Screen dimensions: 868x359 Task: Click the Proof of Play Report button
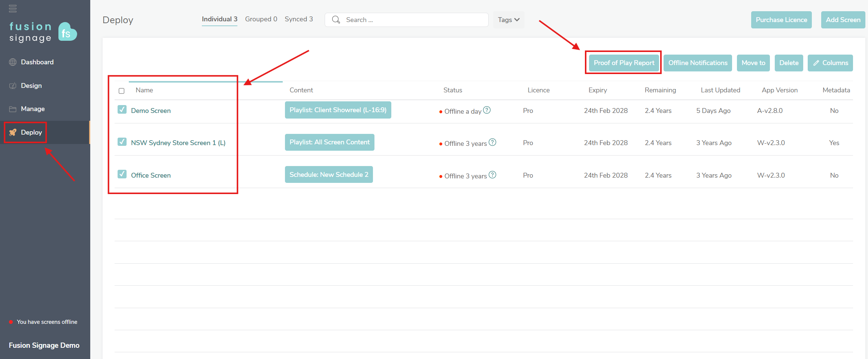624,63
